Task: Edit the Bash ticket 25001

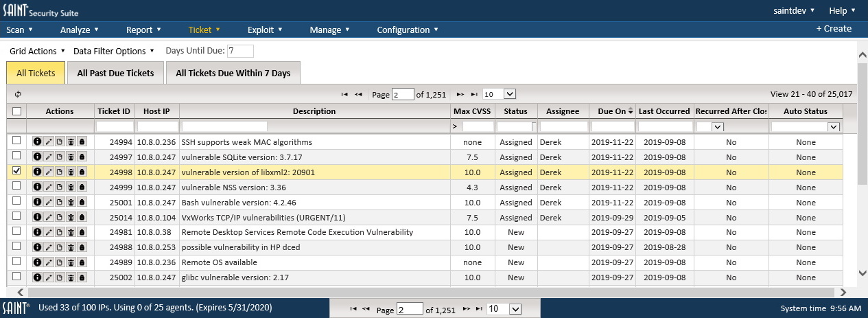Action: [49, 203]
